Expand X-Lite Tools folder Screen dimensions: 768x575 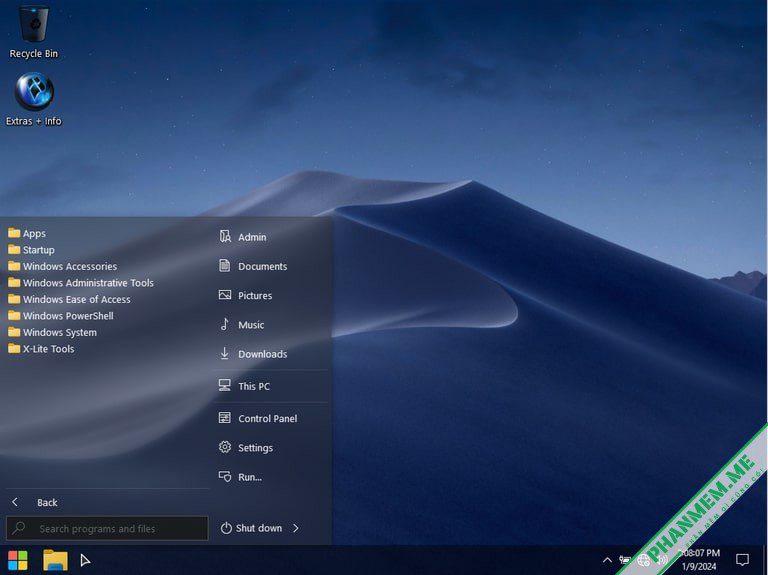[x=41, y=349]
